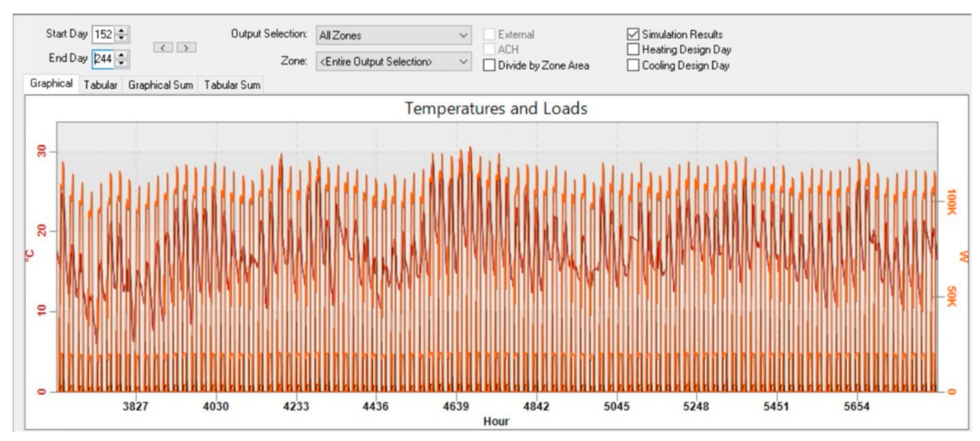Viewport: 980px width, 441px height.
Task: Click into the Start Day input field
Action: tap(103, 34)
